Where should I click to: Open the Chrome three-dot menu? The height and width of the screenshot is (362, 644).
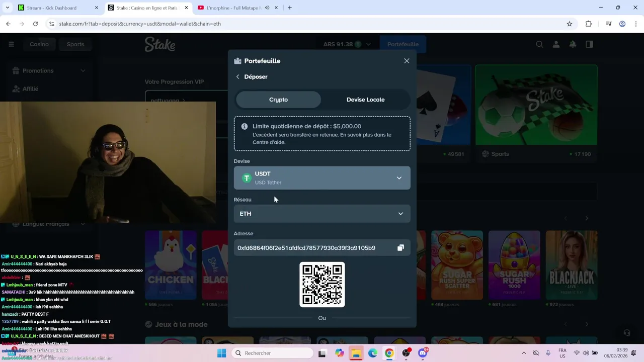click(x=635, y=24)
